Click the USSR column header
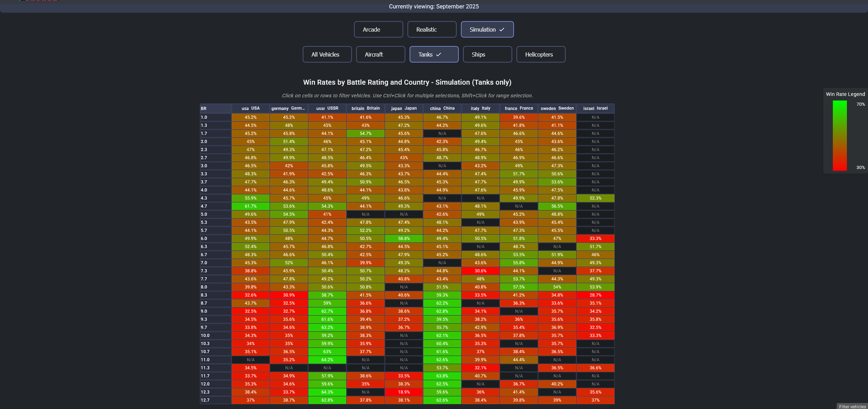 pyautogui.click(x=327, y=108)
